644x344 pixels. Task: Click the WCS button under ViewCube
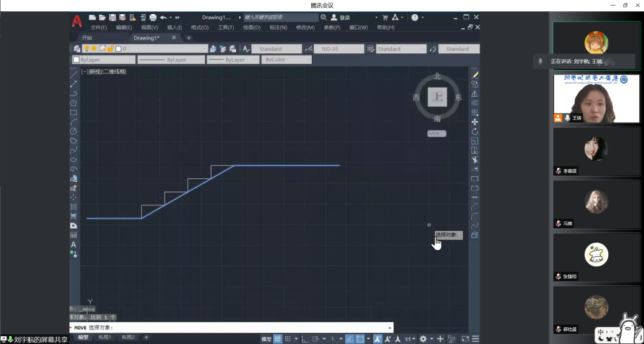(x=437, y=133)
